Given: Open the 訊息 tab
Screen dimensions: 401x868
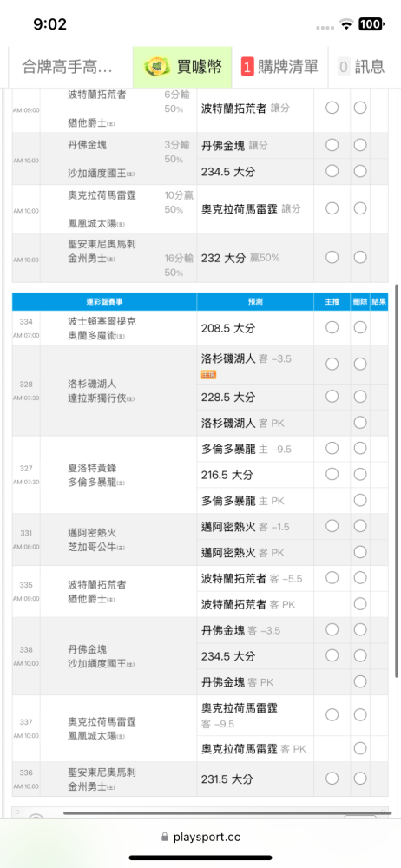Looking at the screenshot, I should 362,68.
